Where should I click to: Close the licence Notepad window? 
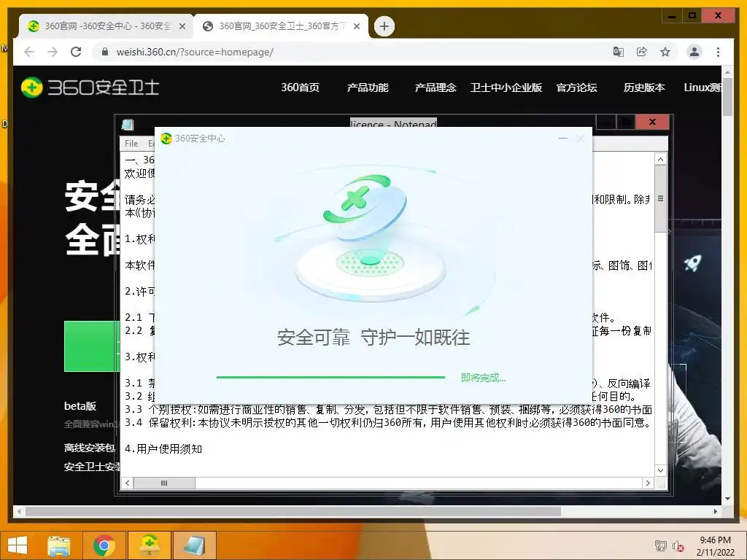point(652,122)
